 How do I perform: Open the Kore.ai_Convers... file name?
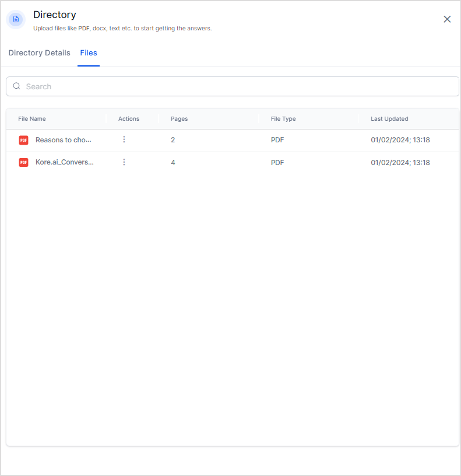click(x=64, y=162)
